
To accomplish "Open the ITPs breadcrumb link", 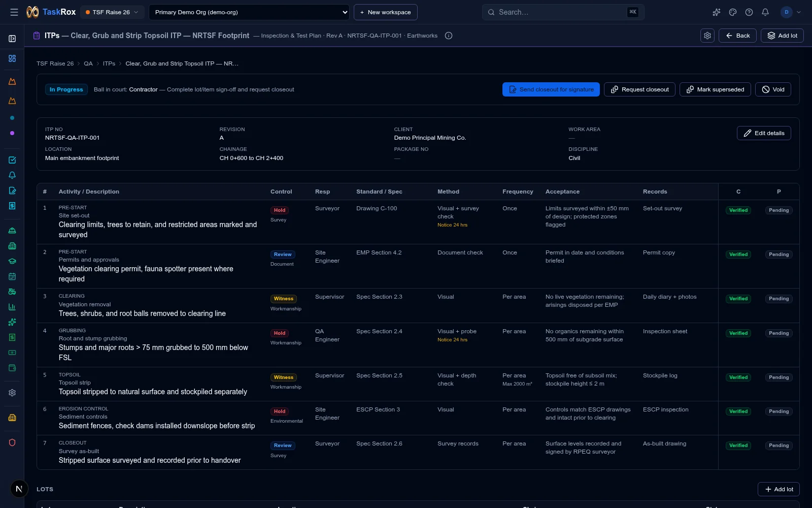I will tap(109, 63).
